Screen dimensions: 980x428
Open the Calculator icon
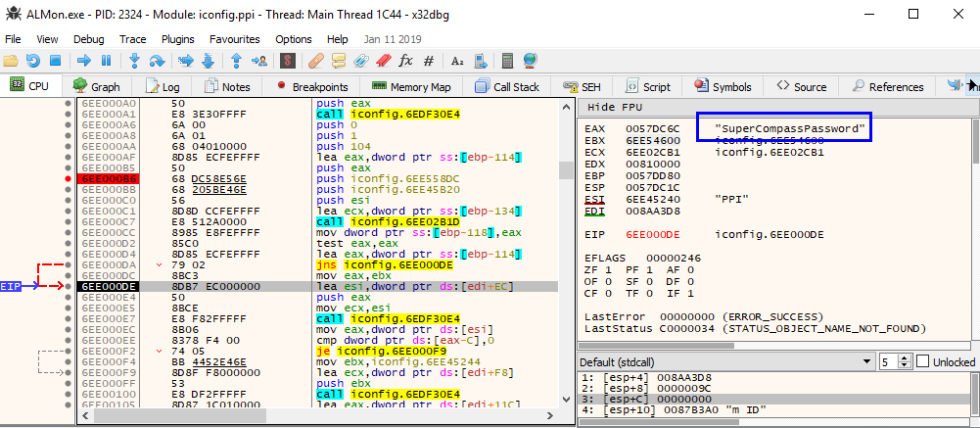pos(507,61)
